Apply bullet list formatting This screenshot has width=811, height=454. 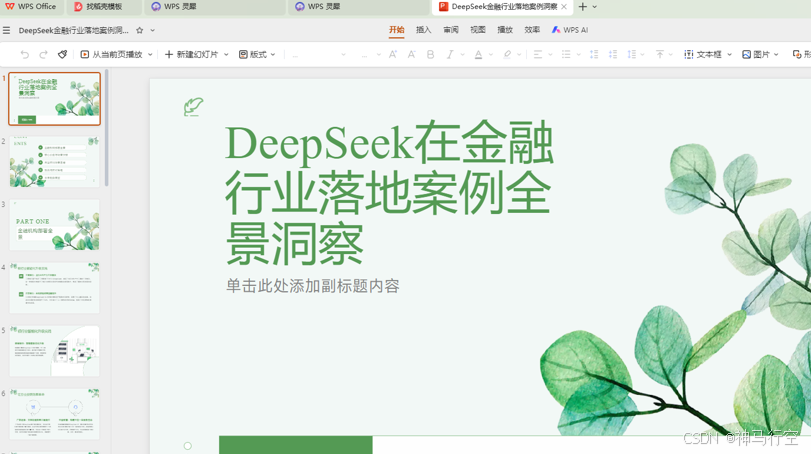click(566, 54)
